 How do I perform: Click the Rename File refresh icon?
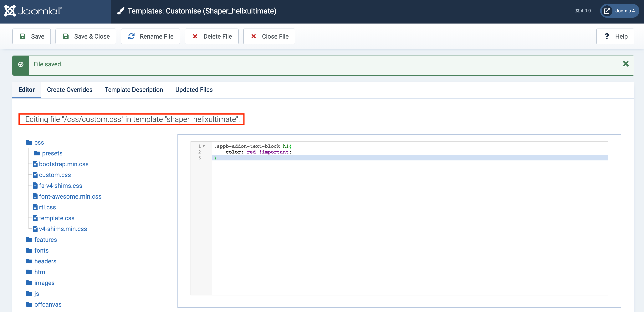[x=132, y=36]
